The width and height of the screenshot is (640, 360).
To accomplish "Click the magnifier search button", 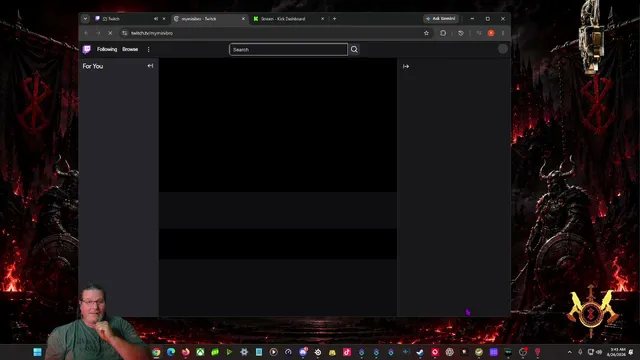I will tap(354, 49).
